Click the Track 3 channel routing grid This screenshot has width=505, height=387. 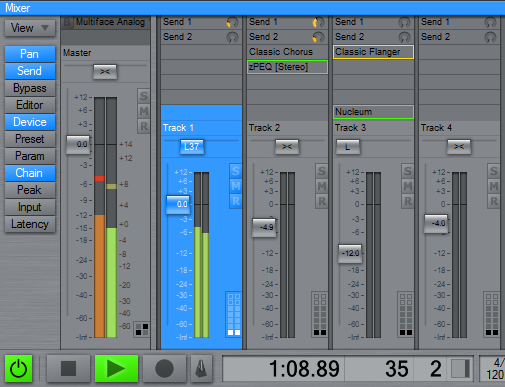[x=406, y=314]
